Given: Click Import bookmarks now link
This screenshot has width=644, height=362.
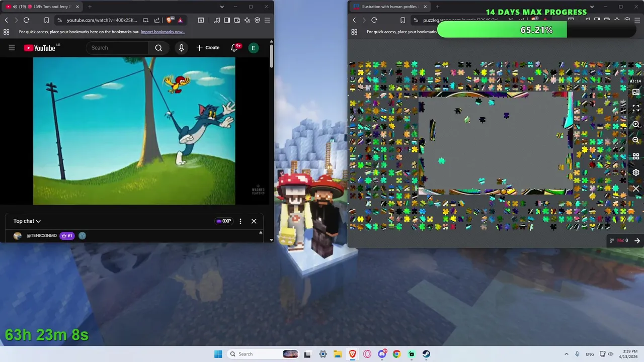Looking at the screenshot, I should pyautogui.click(x=163, y=32).
